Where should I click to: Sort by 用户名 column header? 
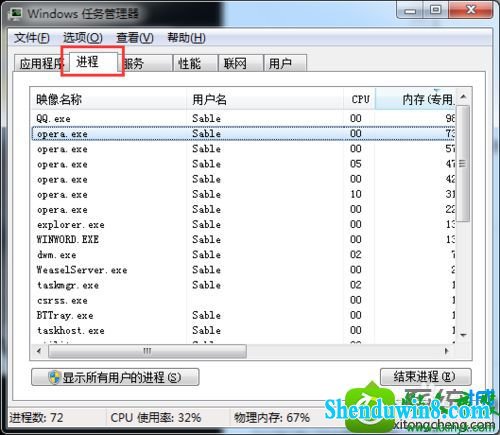click(265, 99)
